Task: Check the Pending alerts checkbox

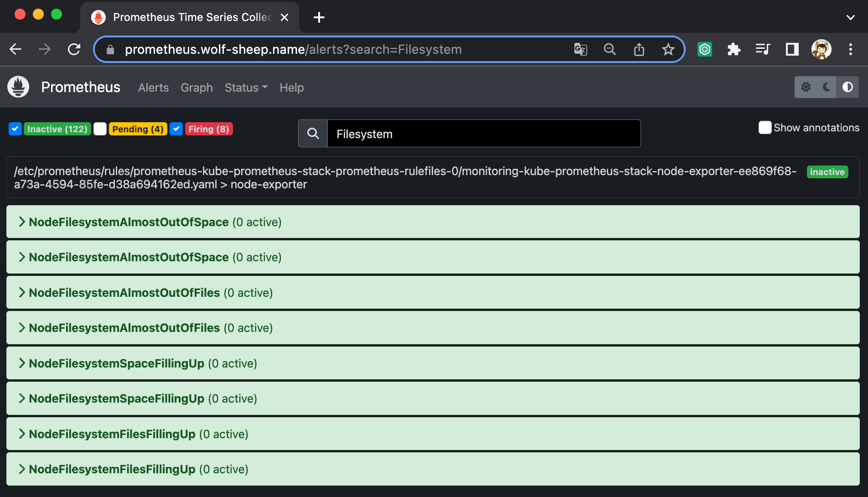Action: tap(100, 129)
